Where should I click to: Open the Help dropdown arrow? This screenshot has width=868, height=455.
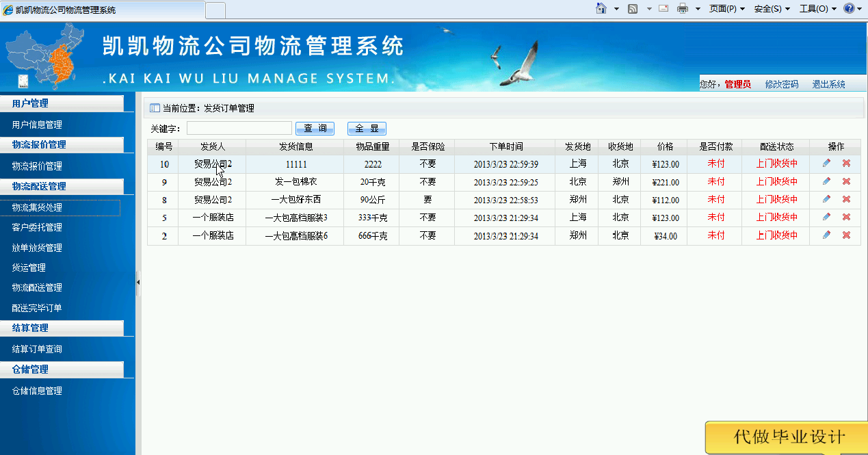click(860, 9)
